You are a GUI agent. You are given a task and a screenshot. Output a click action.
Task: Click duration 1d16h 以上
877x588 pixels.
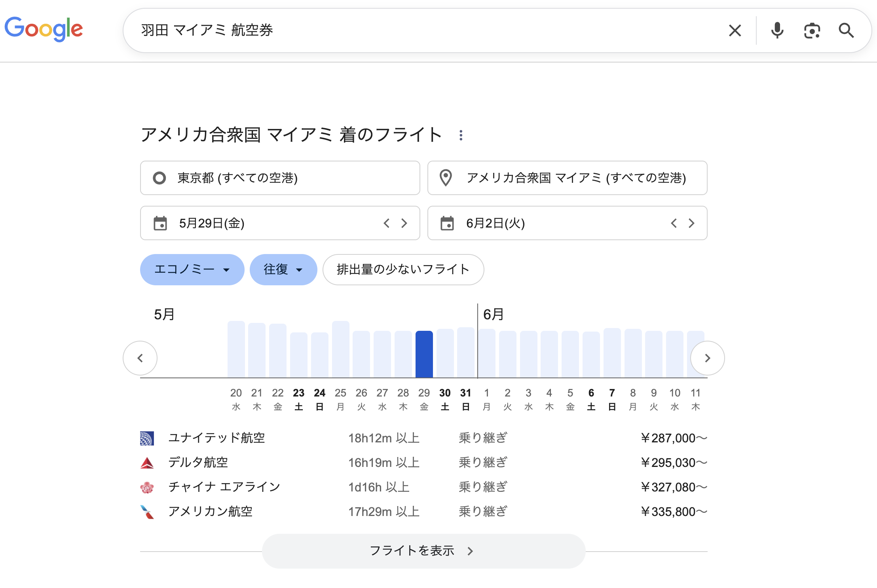[x=379, y=487]
